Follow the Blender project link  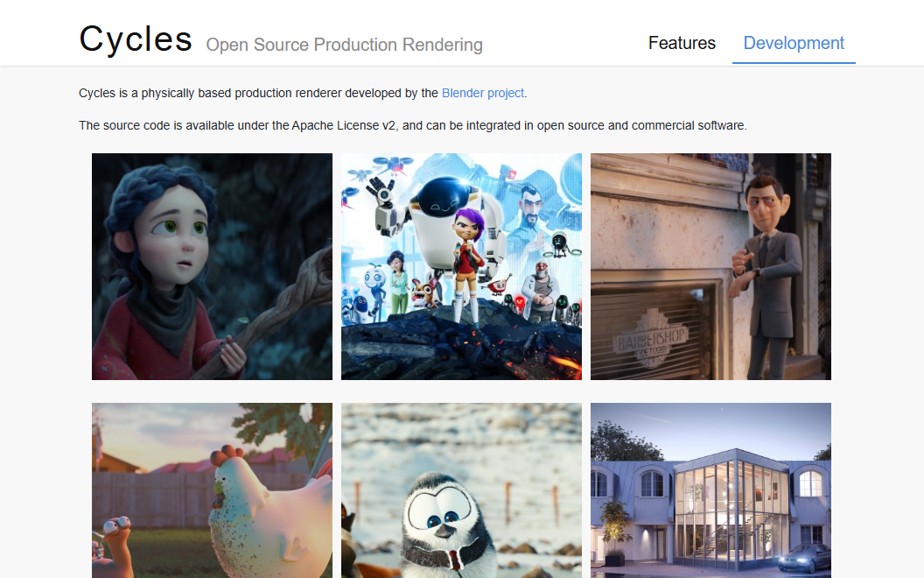[483, 93]
